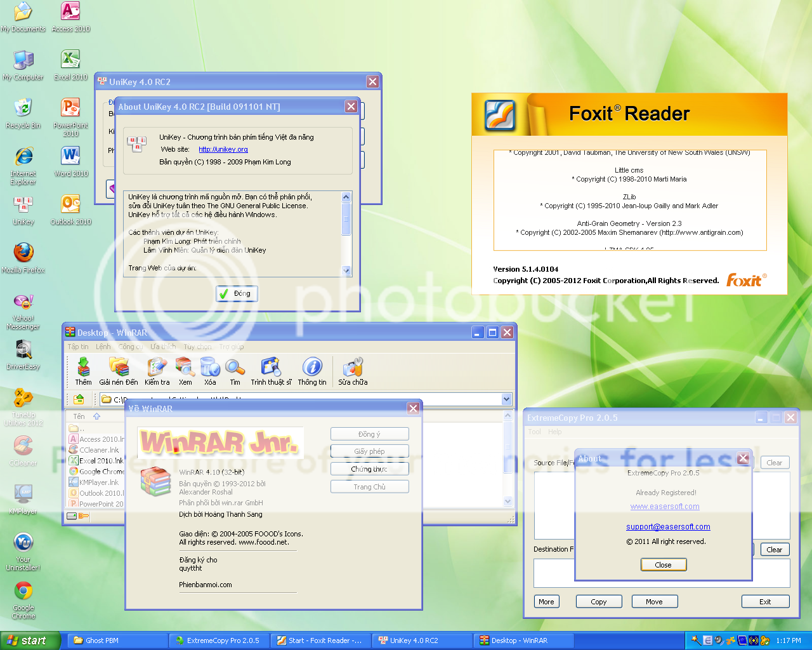Switch to Ghost PBM taskbar button

[x=117, y=640]
